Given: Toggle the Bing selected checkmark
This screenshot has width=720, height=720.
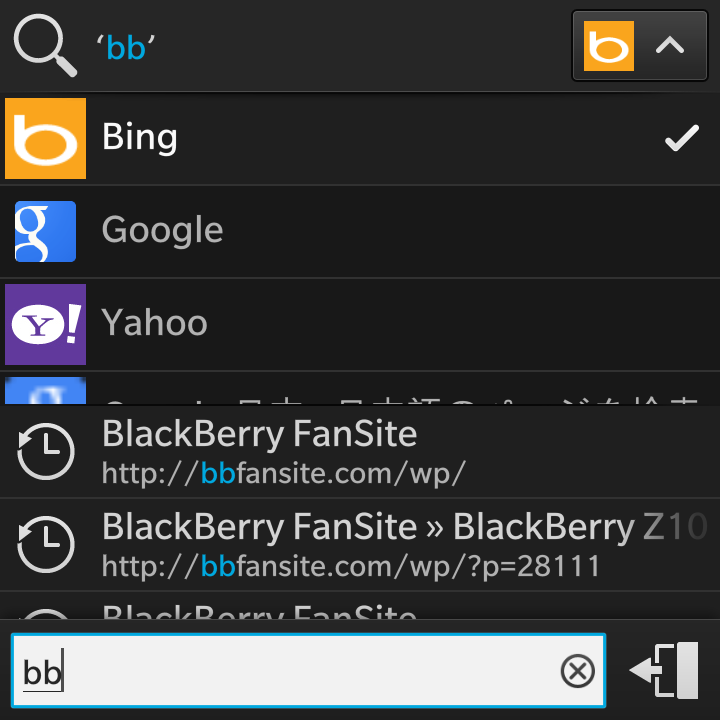Looking at the screenshot, I should 682,138.
